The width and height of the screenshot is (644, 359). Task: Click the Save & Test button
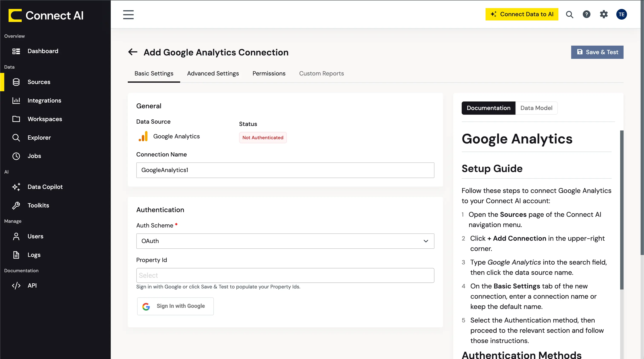597,52
